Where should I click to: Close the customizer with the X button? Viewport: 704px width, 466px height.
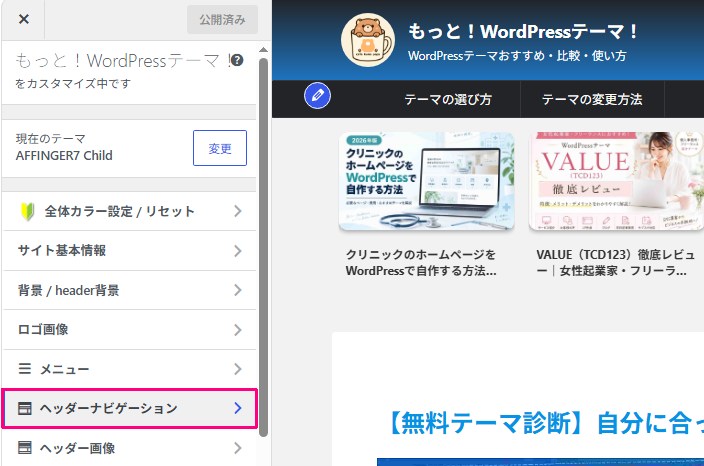point(24,19)
